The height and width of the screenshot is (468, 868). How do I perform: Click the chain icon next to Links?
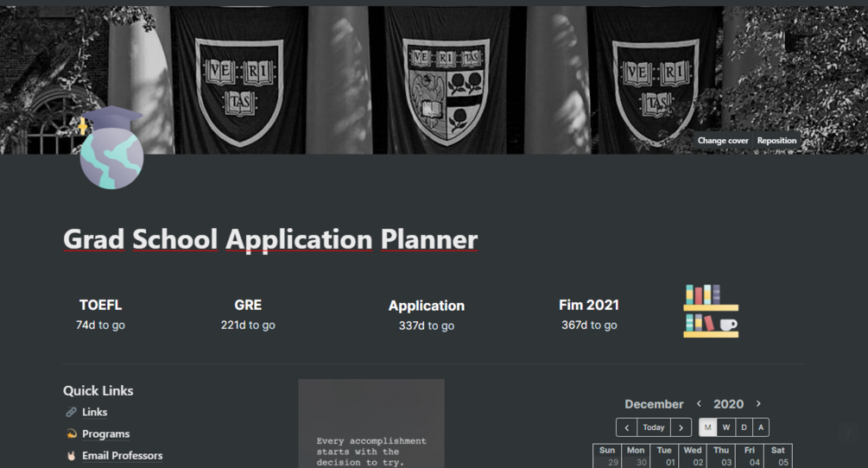(x=71, y=412)
